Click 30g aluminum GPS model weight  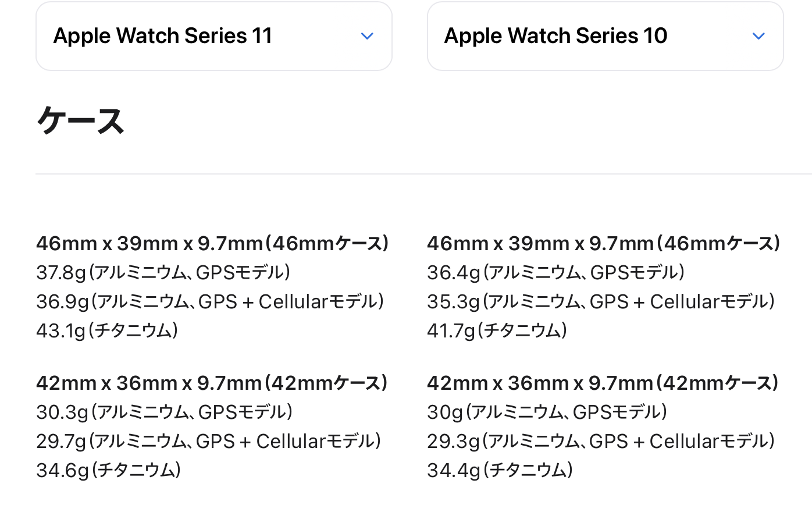point(547,412)
